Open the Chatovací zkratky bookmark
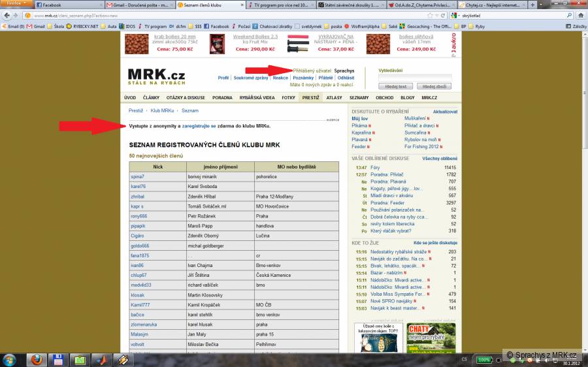The image size is (588, 367). click(x=272, y=26)
